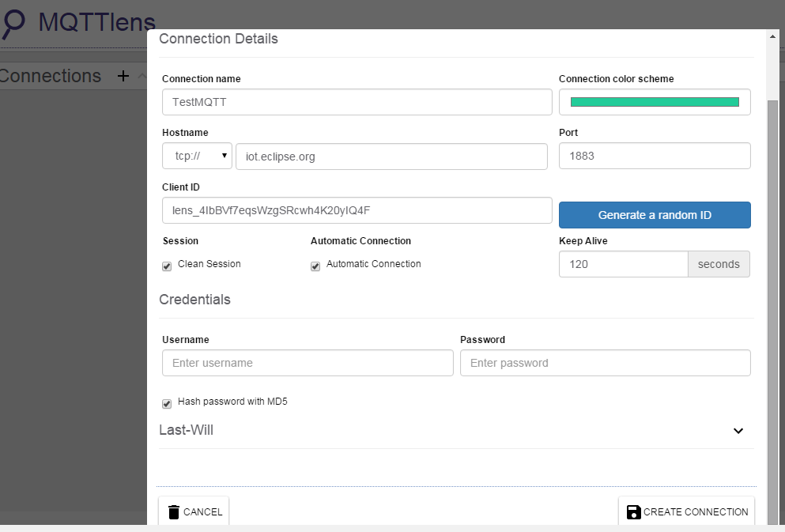Click the Username input field
Image resolution: width=785 pixels, height=532 pixels.
308,363
